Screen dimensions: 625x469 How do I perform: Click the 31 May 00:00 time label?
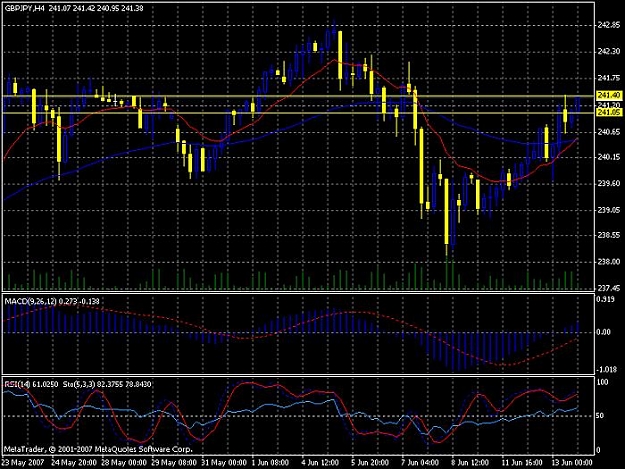[224, 463]
